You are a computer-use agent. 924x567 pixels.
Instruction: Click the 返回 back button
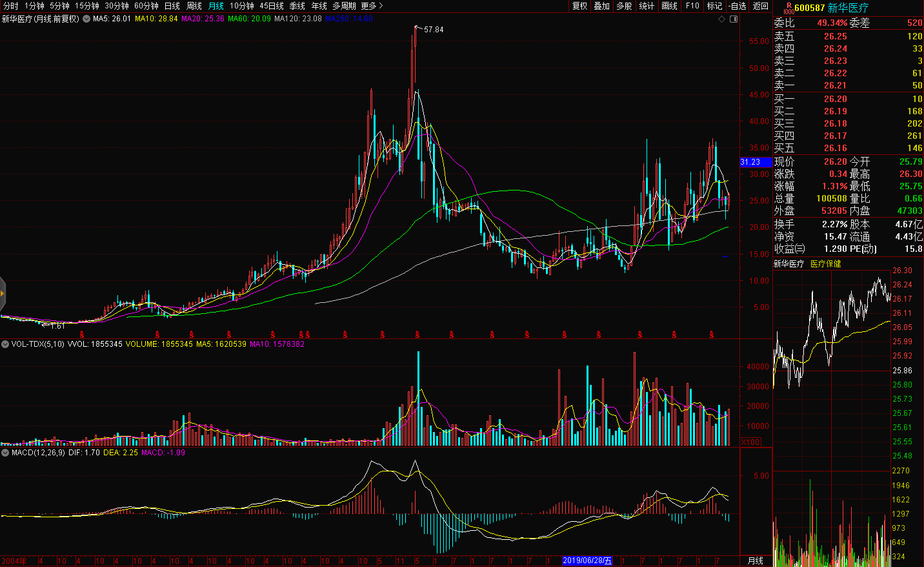[761, 6]
